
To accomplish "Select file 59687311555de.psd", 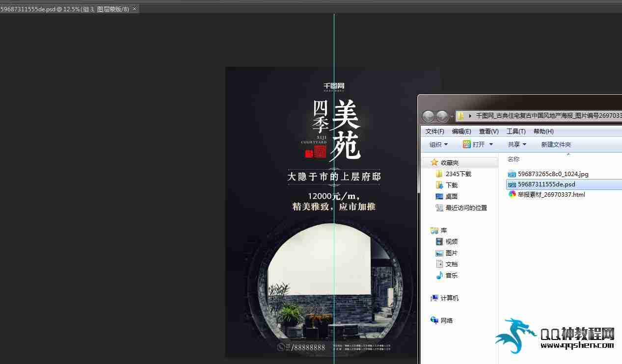I will coord(546,184).
